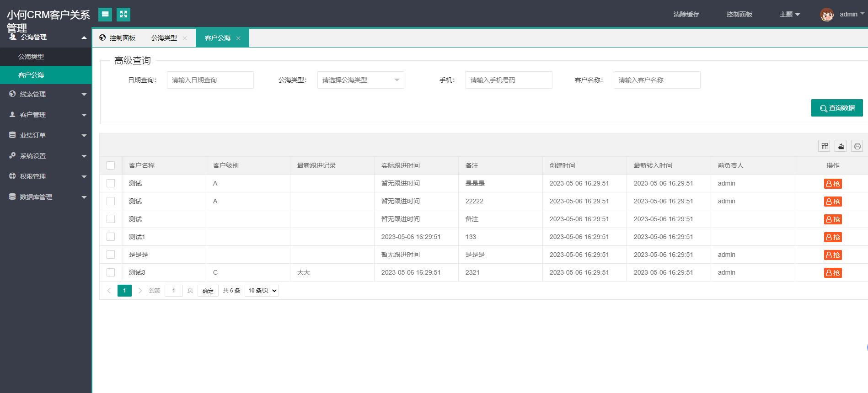This screenshot has height=393, width=868.
Task: Check the 测试3 row checkbox
Action: click(111, 272)
